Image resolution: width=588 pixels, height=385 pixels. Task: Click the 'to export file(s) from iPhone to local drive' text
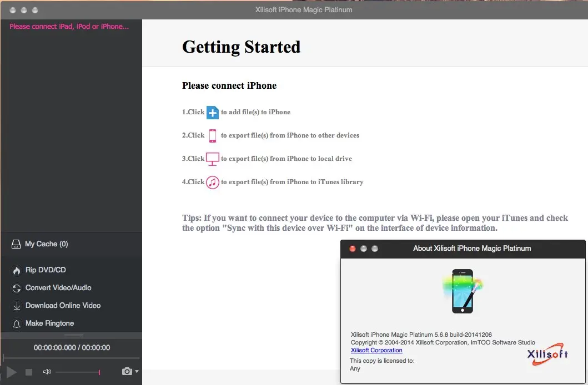[287, 159]
